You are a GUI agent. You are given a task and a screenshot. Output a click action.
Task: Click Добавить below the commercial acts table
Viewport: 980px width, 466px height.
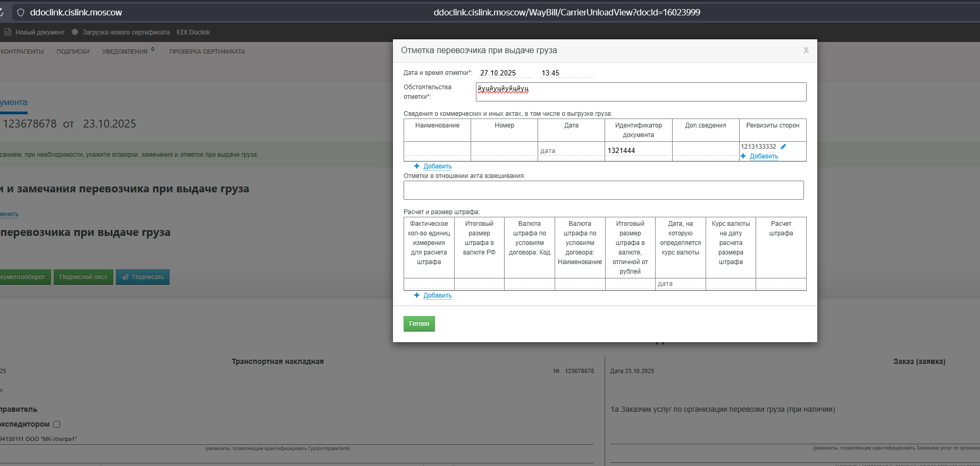click(437, 166)
